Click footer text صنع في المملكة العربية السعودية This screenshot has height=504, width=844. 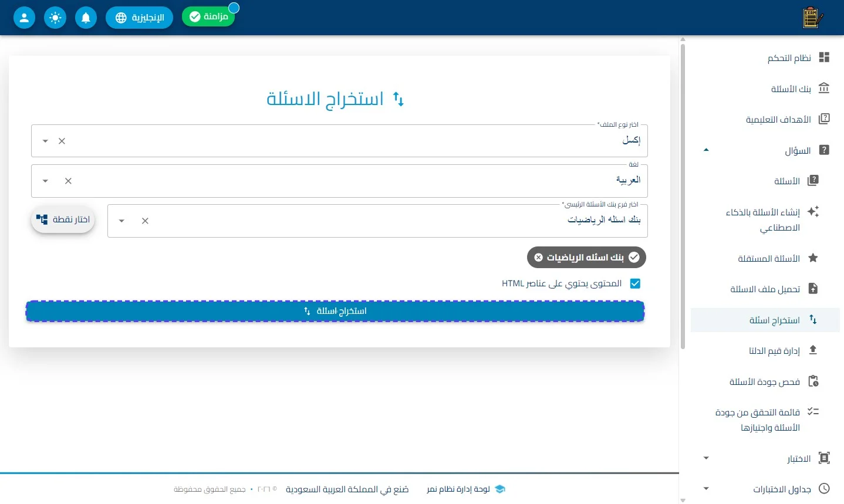347,489
